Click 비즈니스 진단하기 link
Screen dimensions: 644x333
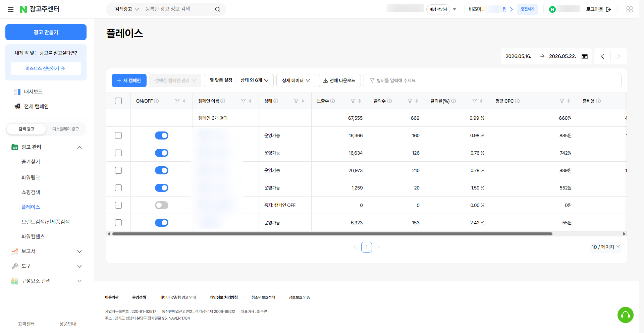(46, 68)
